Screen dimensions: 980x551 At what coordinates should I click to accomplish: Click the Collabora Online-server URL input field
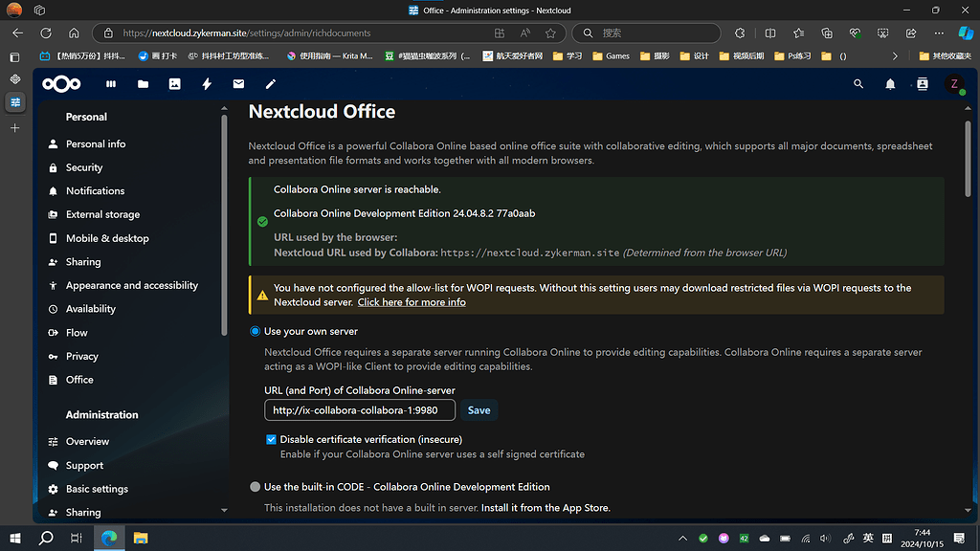pos(359,409)
